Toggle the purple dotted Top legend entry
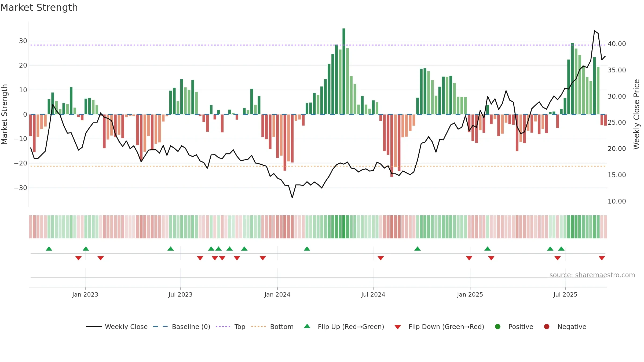Image resolution: width=644 pixels, height=362 pixels. (230, 327)
